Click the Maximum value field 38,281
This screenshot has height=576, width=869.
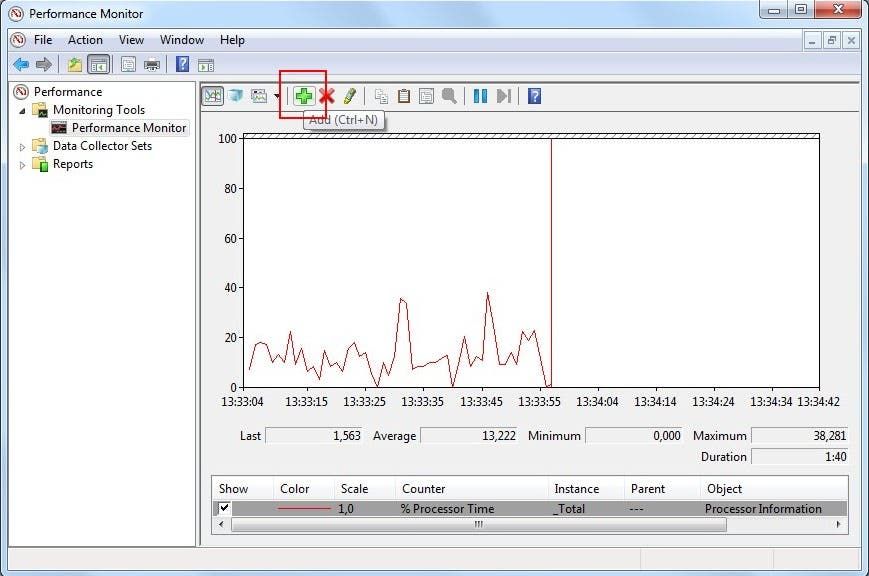pos(799,436)
